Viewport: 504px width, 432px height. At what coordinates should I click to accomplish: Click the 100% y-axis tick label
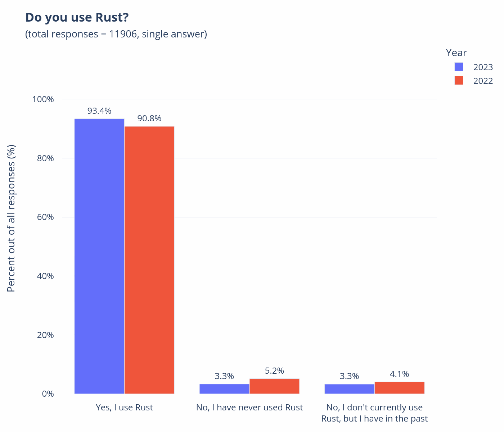(x=43, y=99)
